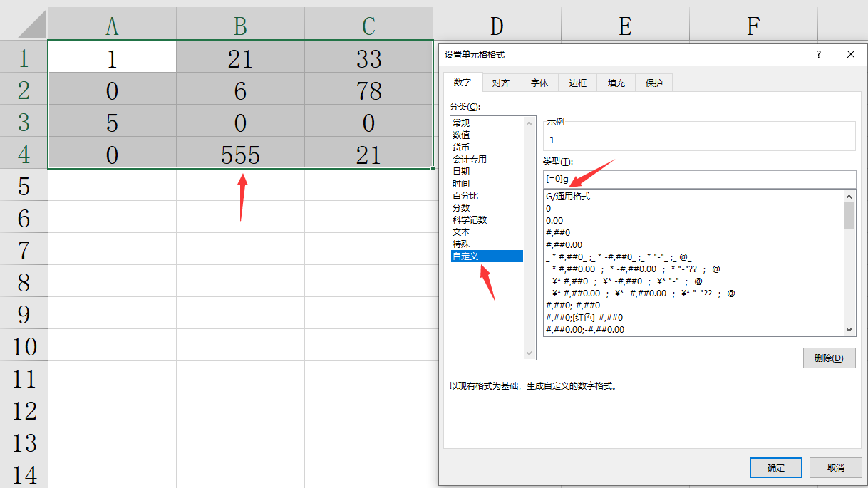868x488 pixels.
Task: Open the 字体 tab
Action: pyautogui.click(x=539, y=83)
